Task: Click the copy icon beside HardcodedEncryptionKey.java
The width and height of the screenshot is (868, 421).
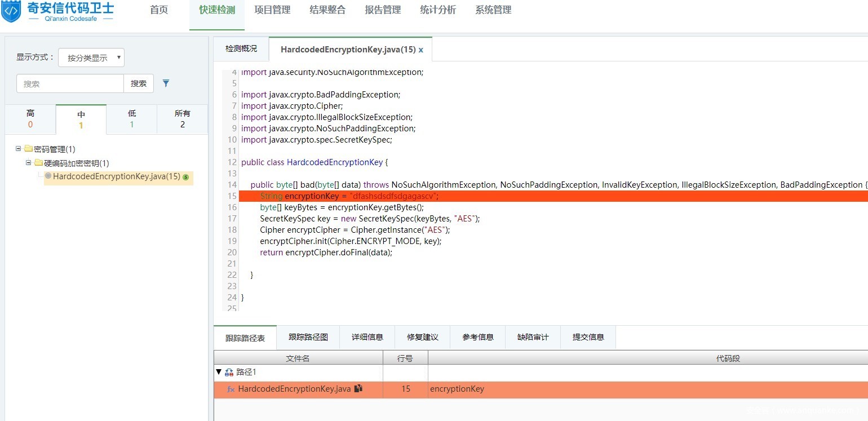Action: coord(358,389)
